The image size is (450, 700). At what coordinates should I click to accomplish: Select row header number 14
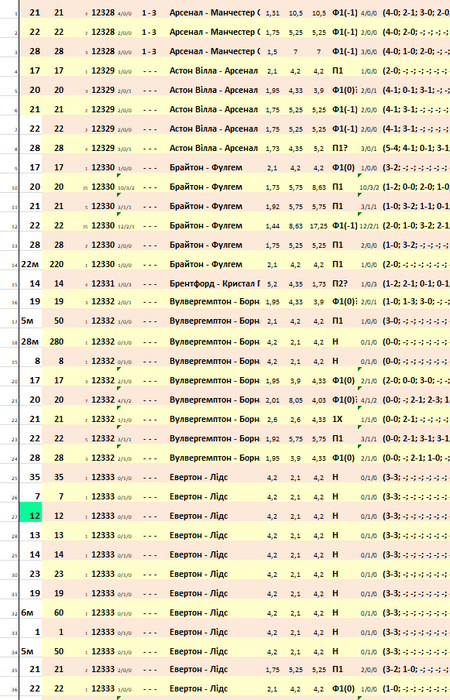click(15, 266)
